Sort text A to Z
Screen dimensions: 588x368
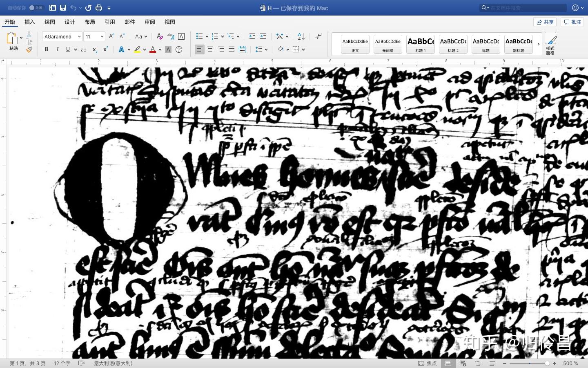tap(301, 36)
